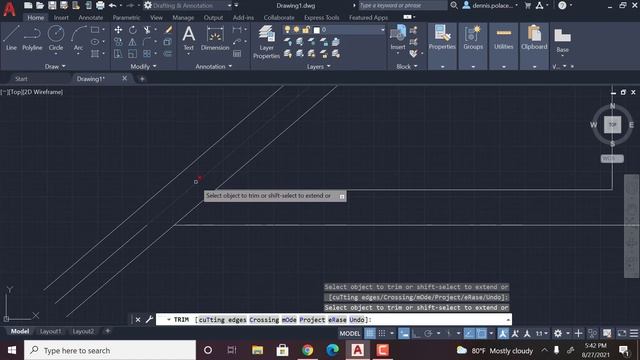Open the Annotate ribbon tab
The image size is (640, 360).
coord(91,18)
